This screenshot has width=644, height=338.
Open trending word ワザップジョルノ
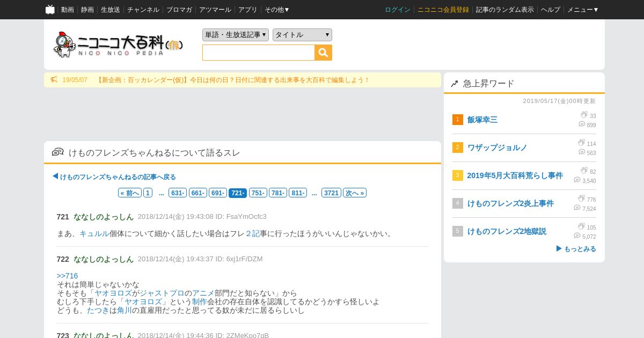497,148
